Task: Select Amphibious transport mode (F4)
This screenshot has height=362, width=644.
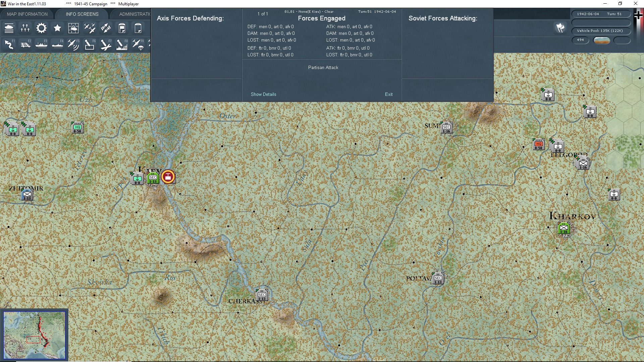Action: pos(57,45)
